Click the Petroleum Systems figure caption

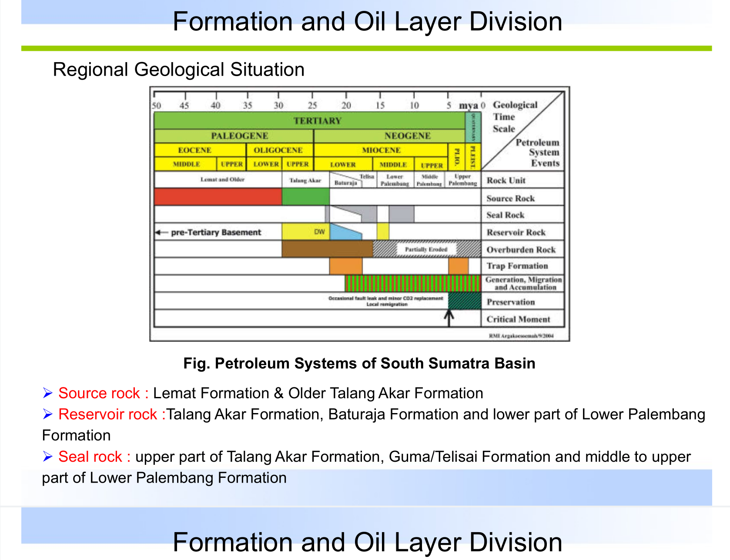pos(359,363)
